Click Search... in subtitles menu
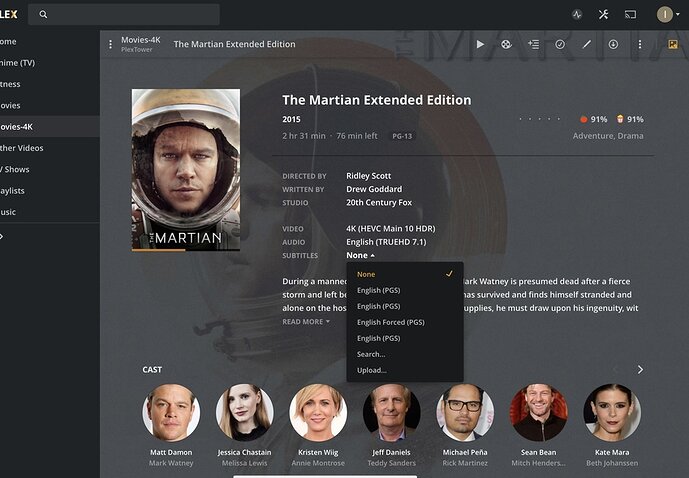 pyautogui.click(x=405, y=354)
